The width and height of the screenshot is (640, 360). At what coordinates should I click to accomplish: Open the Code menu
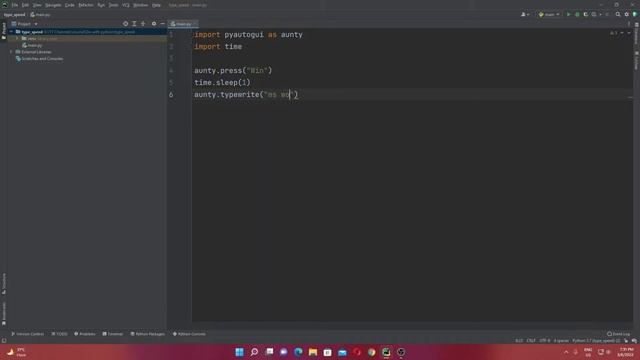click(x=70, y=5)
